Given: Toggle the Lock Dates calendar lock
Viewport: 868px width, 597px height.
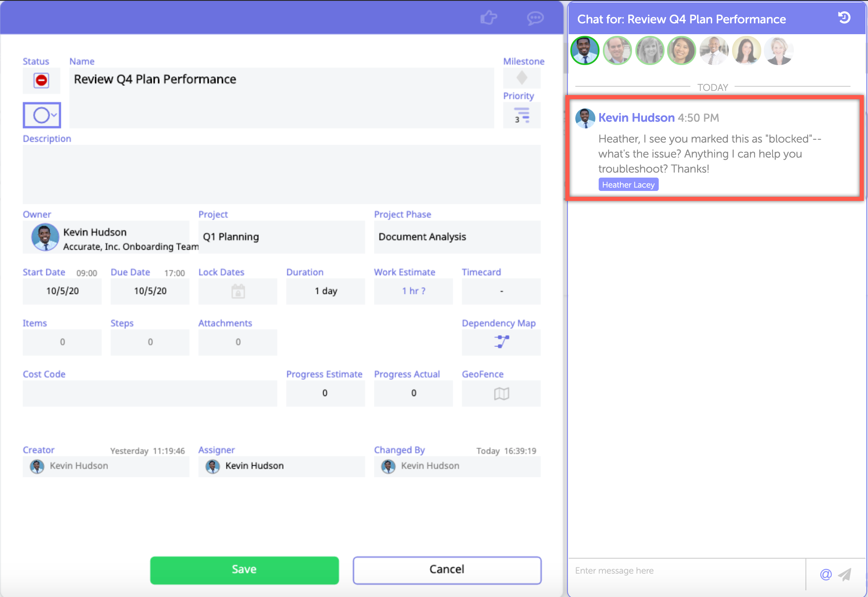Looking at the screenshot, I should [x=238, y=291].
